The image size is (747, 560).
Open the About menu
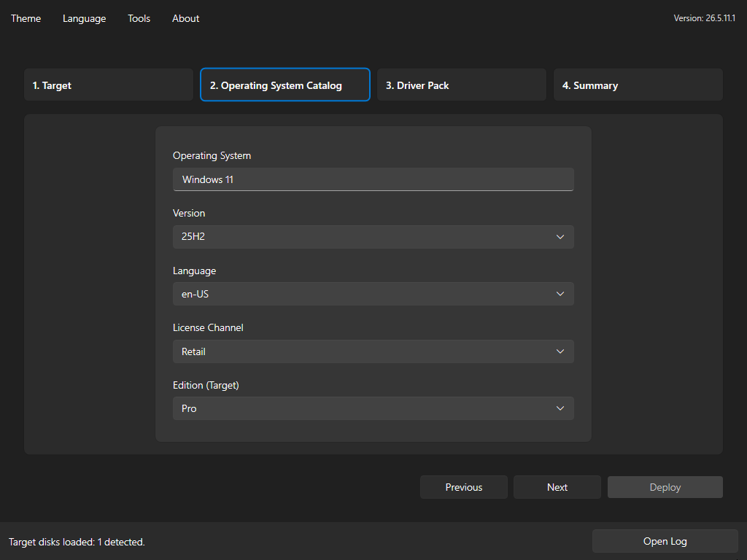(x=185, y=18)
